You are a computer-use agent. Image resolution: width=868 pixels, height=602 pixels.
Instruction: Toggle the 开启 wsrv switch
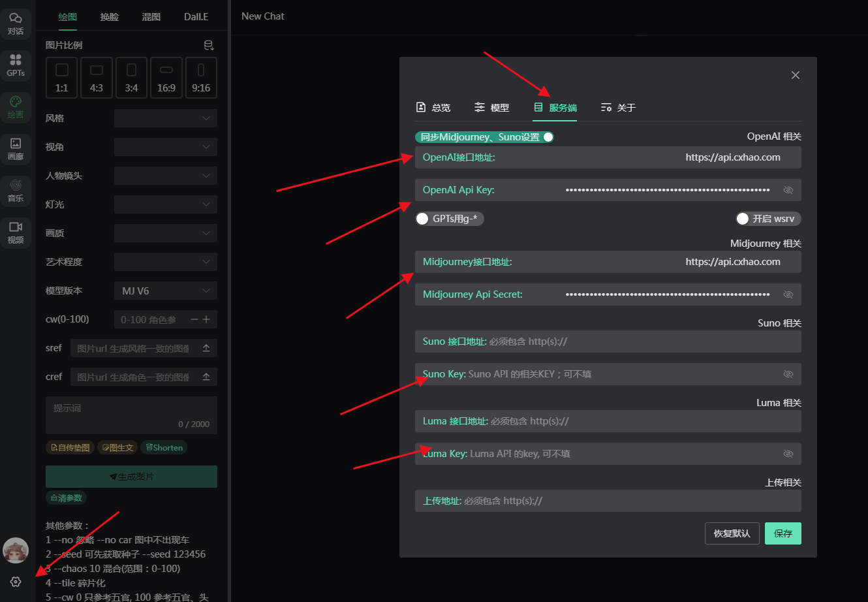coord(768,219)
